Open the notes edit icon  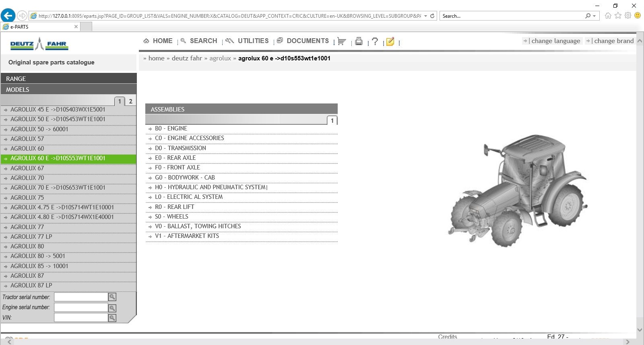(390, 41)
